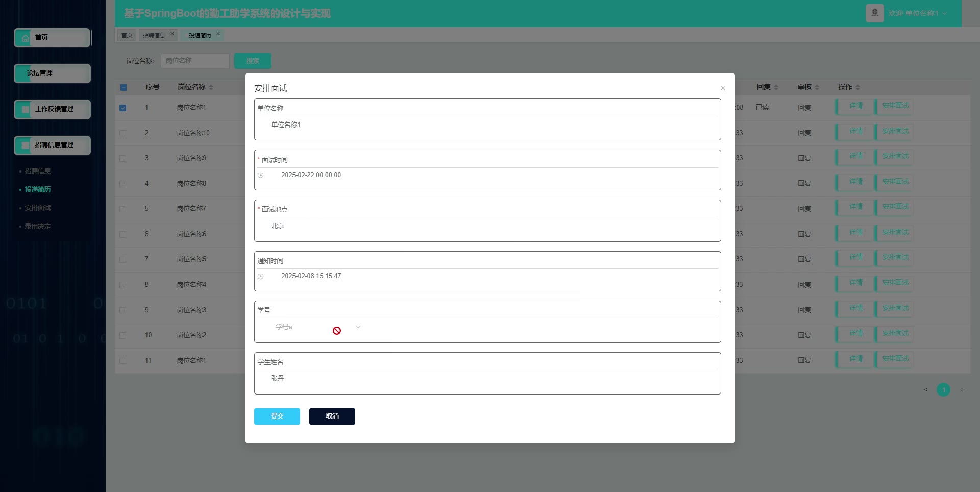Open 详情 for row 1
Viewport: 980px width, 492px height.
point(855,106)
